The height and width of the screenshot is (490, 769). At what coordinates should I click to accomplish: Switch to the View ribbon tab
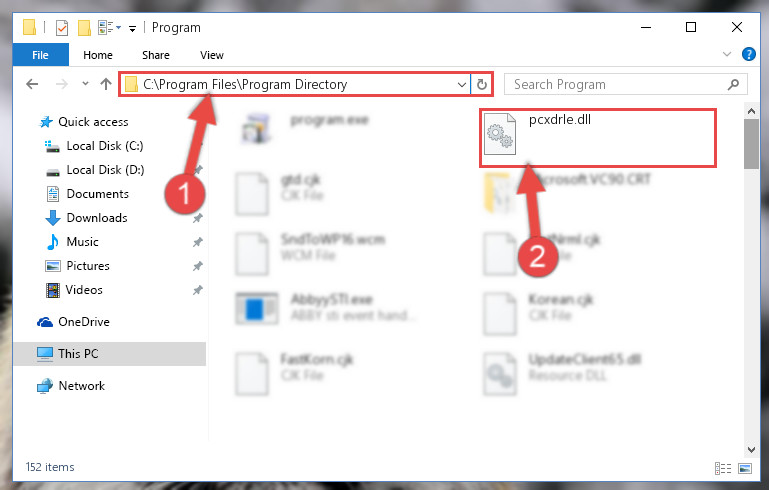(x=212, y=55)
